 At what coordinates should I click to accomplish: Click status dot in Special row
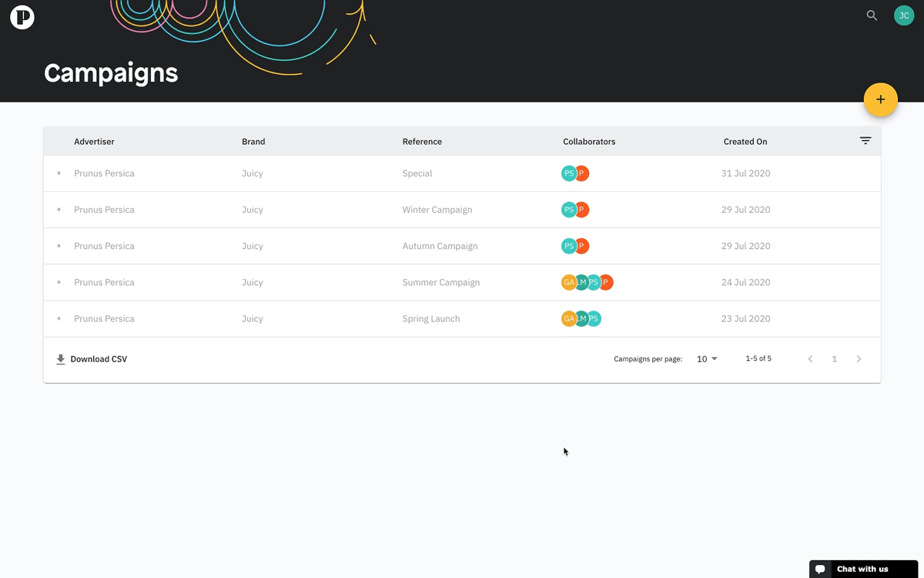click(59, 173)
